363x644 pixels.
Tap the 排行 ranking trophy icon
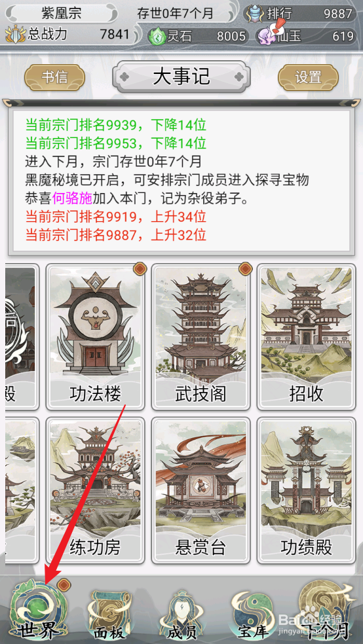[x=255, y=14]
